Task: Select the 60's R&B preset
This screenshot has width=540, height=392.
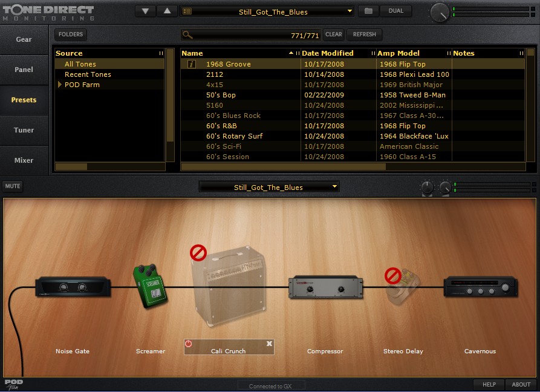Action: (353, 126)
